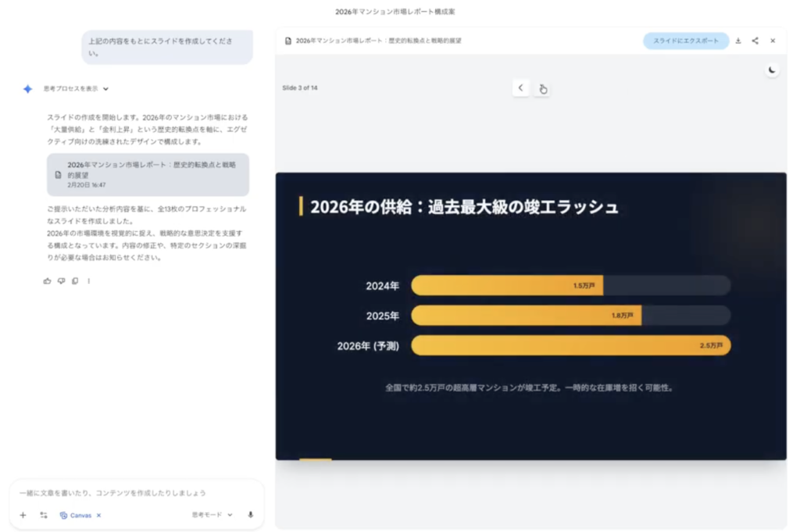
Task: Click the 2026年 (予測) 2.5万戸 bar
Action: 570,345
